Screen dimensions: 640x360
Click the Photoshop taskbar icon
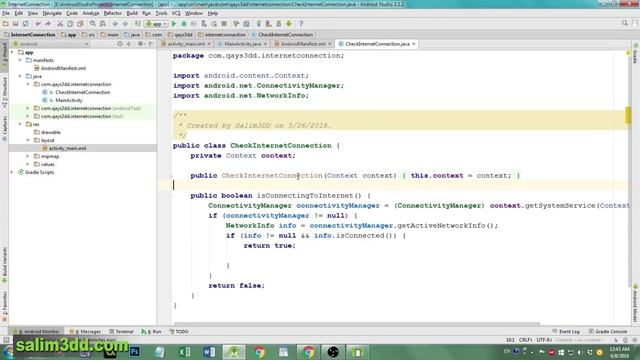point(135,352)
